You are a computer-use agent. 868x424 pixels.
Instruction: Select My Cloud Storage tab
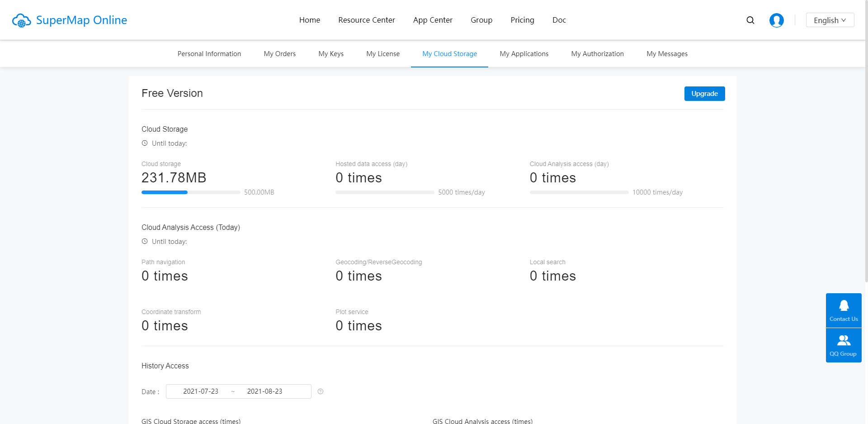(450, 54)
